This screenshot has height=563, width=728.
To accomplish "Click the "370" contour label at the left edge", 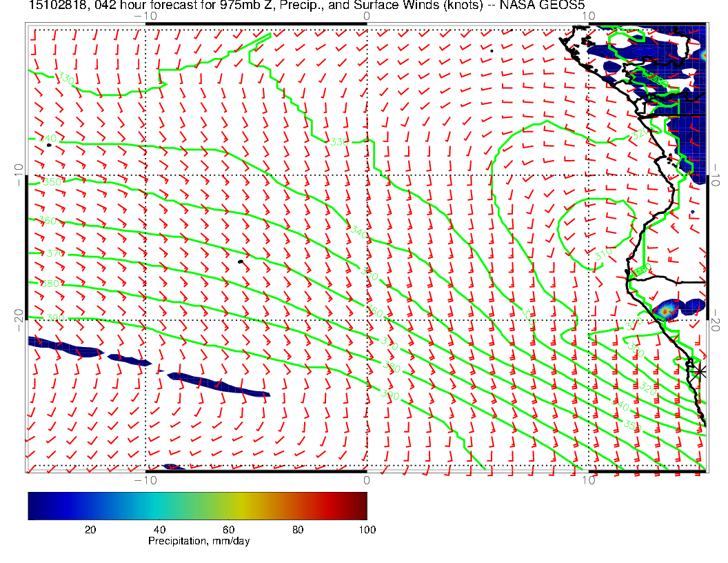I will point(56,254).
